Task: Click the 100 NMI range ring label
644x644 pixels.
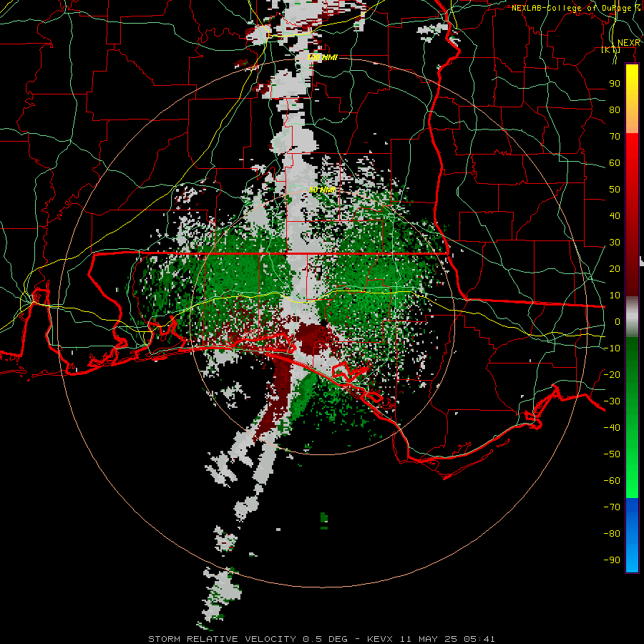Action: [322, 57]
